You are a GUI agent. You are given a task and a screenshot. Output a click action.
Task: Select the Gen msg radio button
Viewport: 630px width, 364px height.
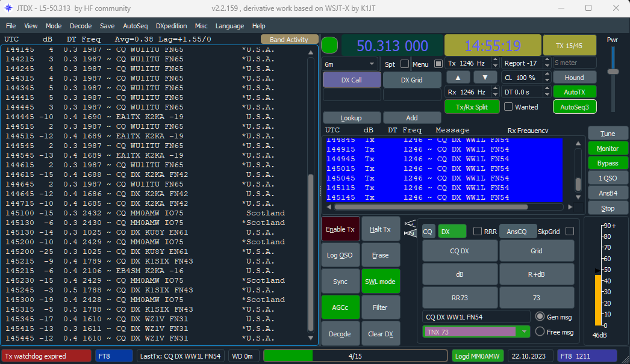click(540, 316)
